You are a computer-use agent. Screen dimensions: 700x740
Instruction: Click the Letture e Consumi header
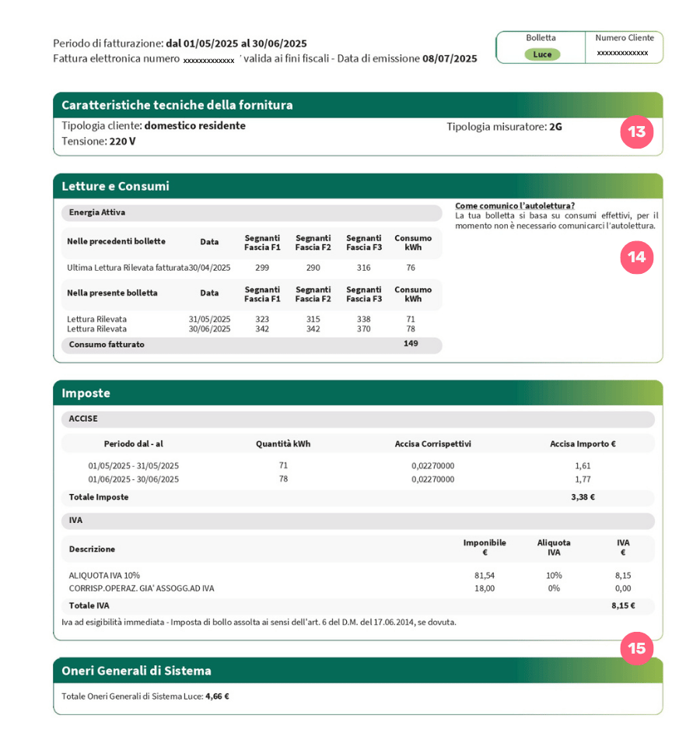coord(115,186)
